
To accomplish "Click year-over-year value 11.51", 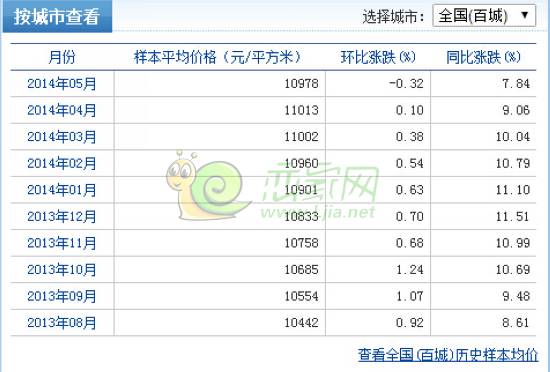I will coord(512,216).
